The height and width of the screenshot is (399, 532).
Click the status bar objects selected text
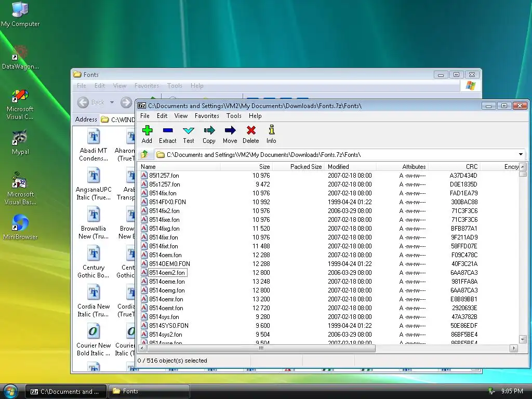pos(172,361)
